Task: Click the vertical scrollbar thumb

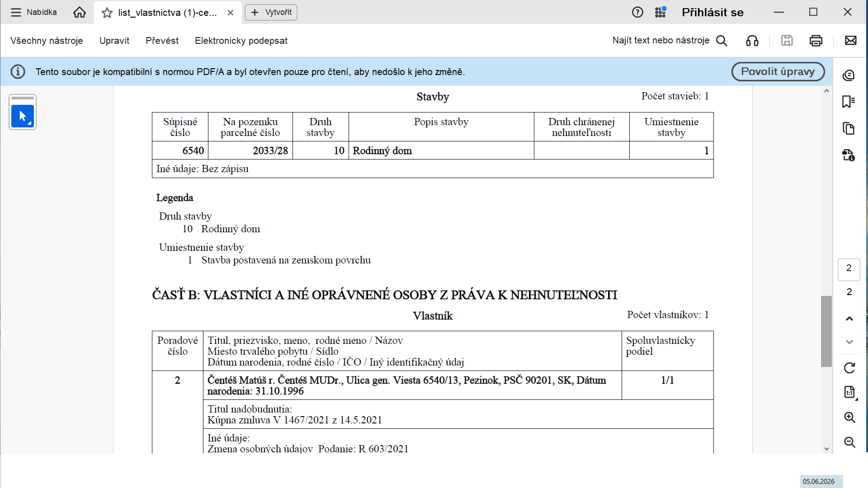Action: pos(826,331)
